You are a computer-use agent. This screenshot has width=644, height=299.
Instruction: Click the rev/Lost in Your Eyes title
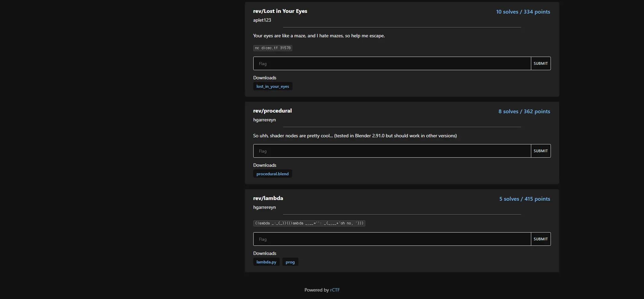coord(280,11)
